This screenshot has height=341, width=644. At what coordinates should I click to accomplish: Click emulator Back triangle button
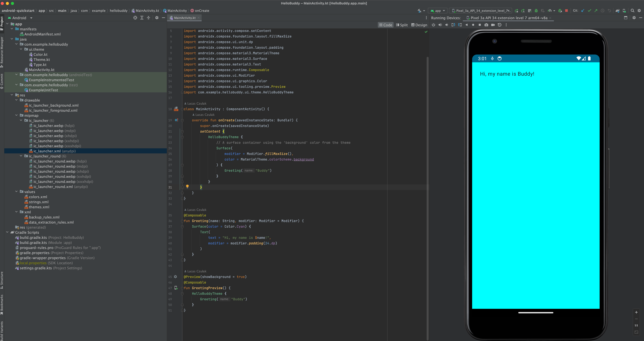467,25
